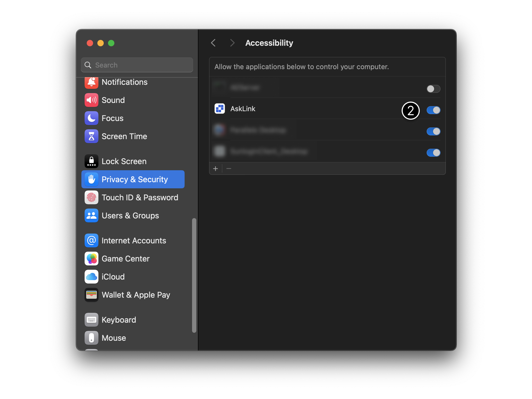Click the Lock Screen padlock icon
The height and width of the screenshot is (399, 532).
[x=91, y=161]
